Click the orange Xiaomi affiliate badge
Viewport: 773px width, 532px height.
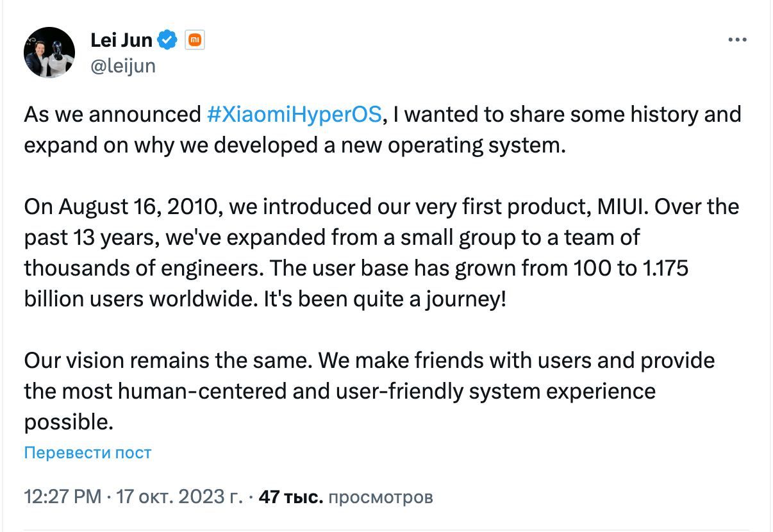pos(194,39)
